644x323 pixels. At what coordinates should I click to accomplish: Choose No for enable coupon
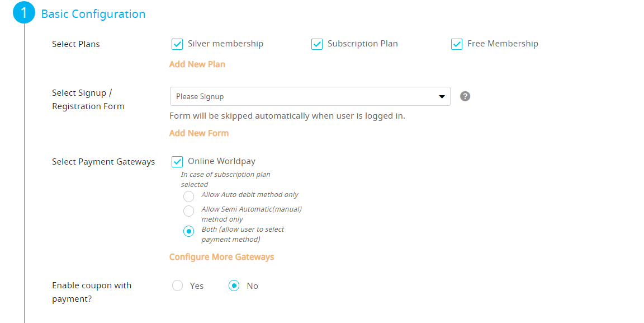coord(234,285)
